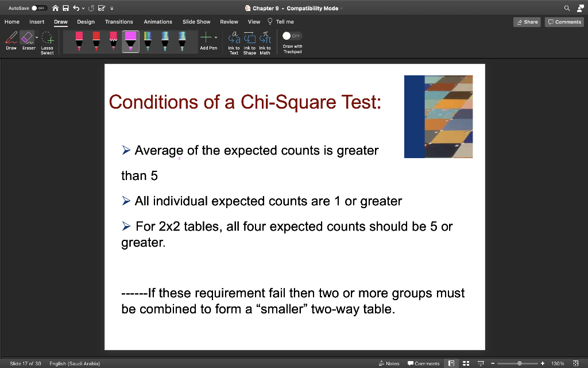Open the Eraser options dropdown arrow
Screen dimensions: 588x368
pyautogui.click(x=37, y=37)
